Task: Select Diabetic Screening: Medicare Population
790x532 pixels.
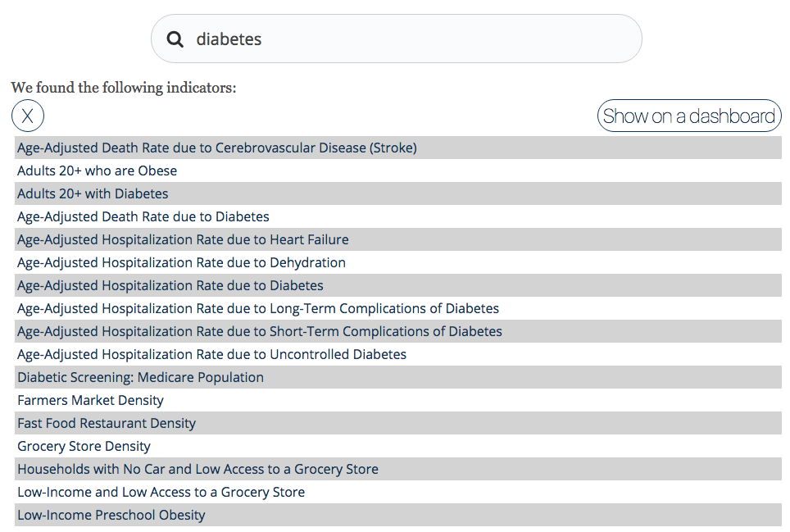Action: pos(141,378)
